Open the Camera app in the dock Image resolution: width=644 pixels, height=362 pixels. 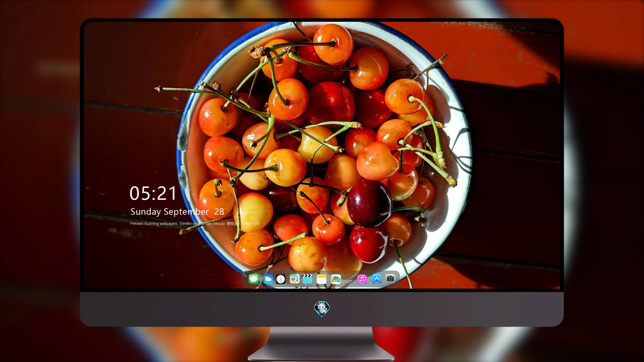click(390, 279)
